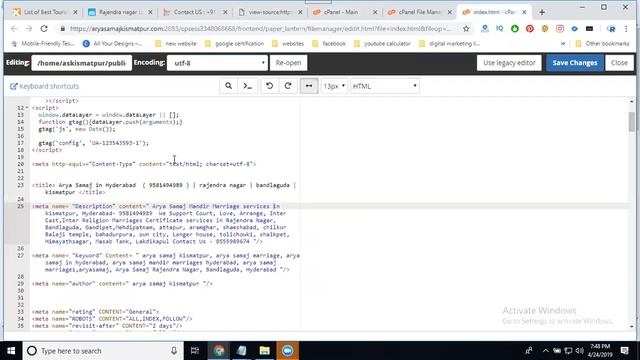
Task: Click gtag config line 17
Action: click(94, 143)
